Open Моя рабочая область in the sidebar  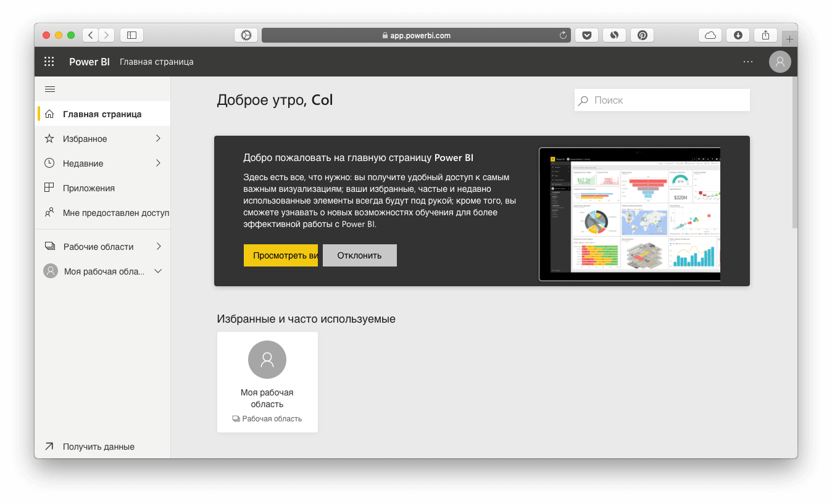102,271
